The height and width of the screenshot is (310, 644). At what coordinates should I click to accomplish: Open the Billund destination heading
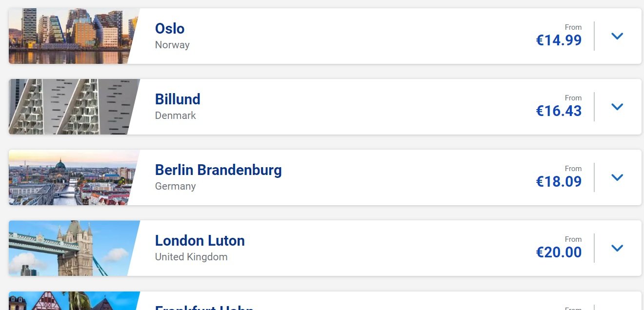[178, 99]
